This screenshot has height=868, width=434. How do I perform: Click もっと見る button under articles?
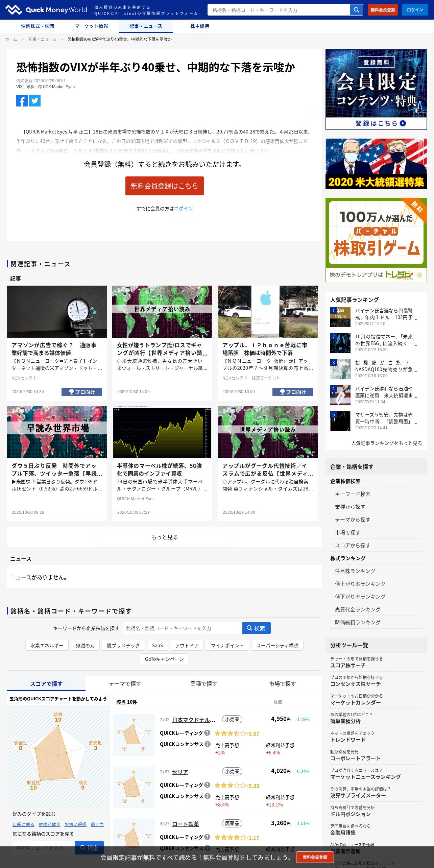click(x=165, y=537)
